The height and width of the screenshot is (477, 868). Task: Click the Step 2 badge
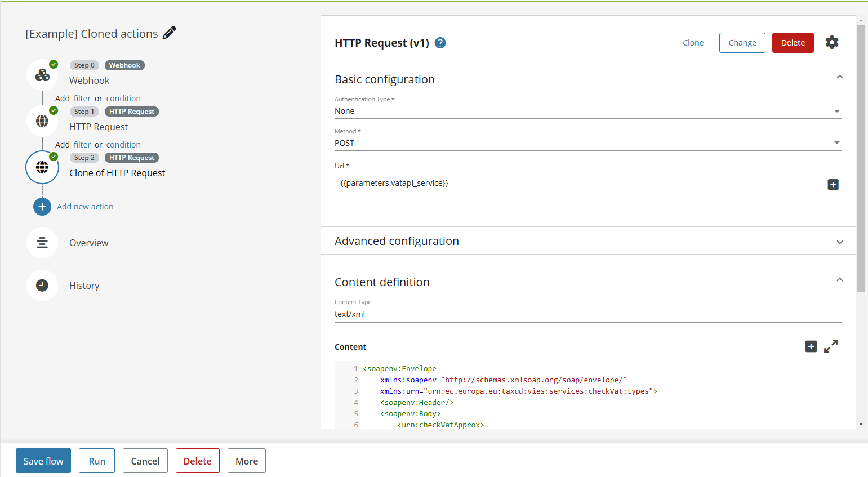(84, 158)
